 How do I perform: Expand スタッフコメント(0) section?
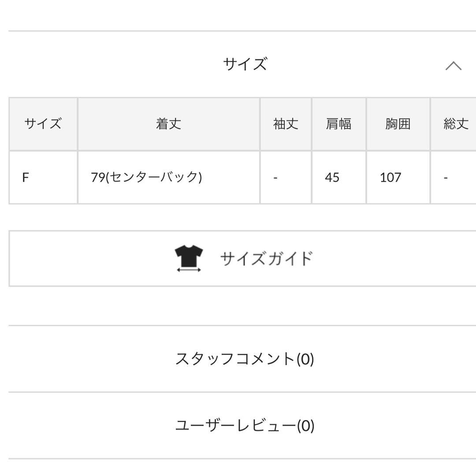(x=242, y=359)
